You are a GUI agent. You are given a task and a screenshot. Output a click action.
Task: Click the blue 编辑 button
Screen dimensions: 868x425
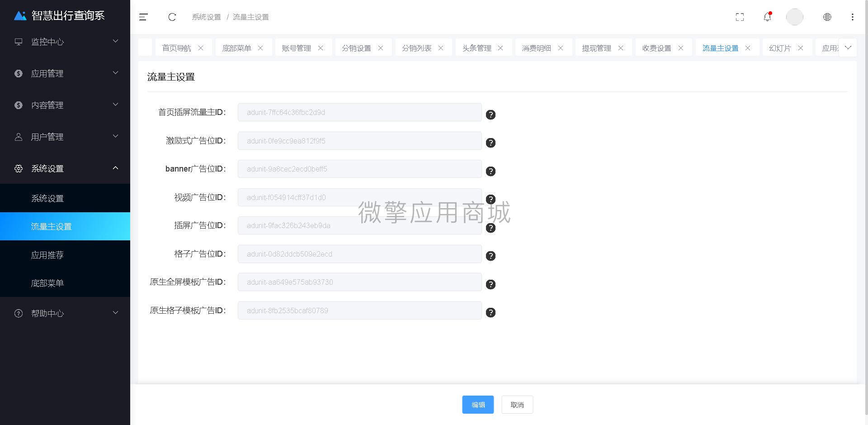[478, 405]
